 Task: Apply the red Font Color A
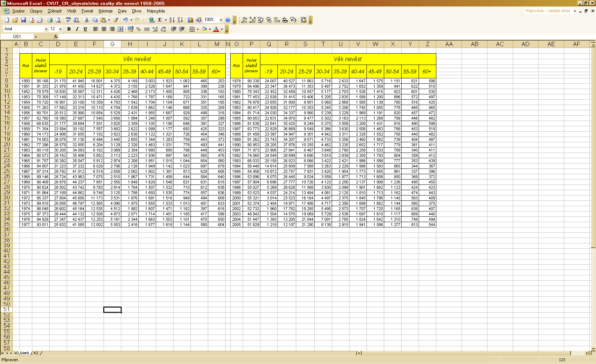point(216,29)
